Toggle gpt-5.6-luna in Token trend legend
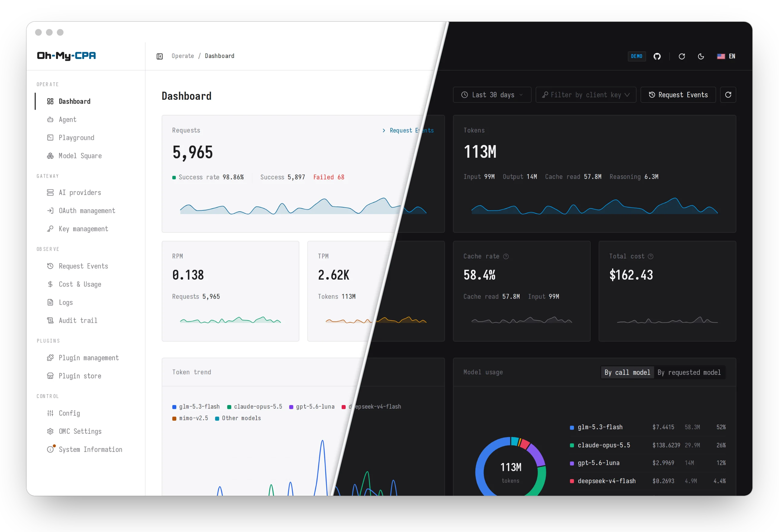 (x=312, y=406)
